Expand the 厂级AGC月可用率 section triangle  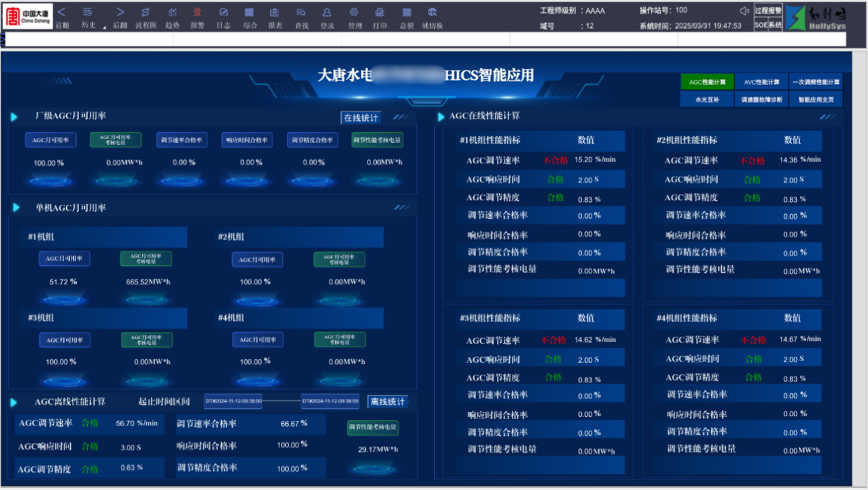tap(14, 117)
